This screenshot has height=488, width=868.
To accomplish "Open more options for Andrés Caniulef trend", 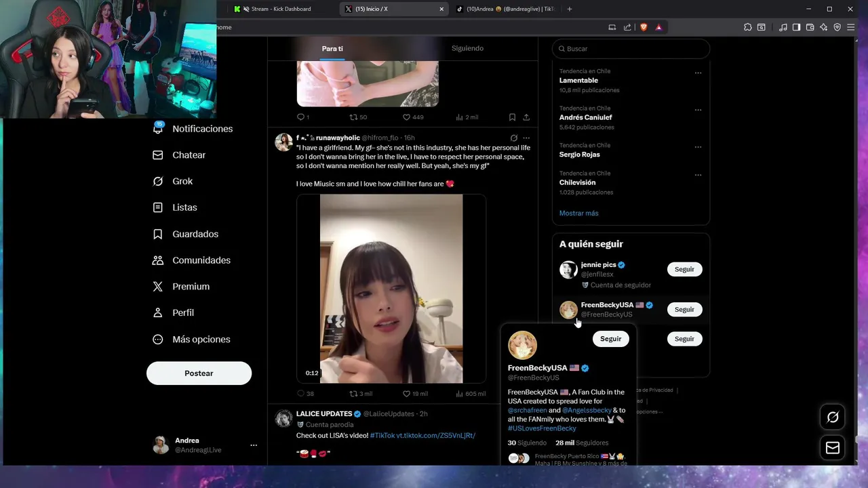I will (x=698, y=110).
